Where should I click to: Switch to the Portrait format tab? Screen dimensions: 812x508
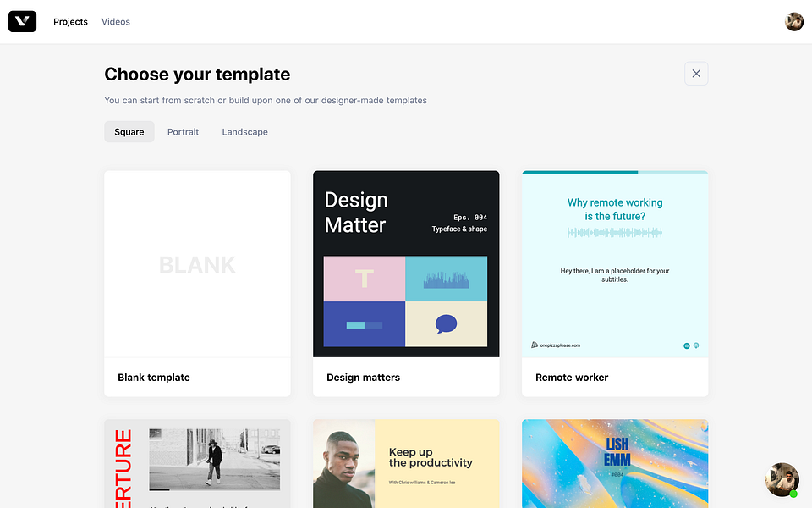(183, 132)
